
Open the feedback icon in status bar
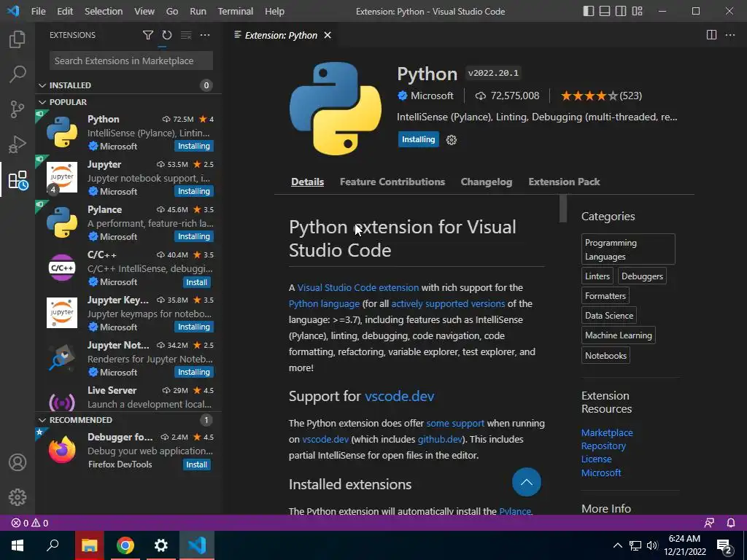pos(709,523)
